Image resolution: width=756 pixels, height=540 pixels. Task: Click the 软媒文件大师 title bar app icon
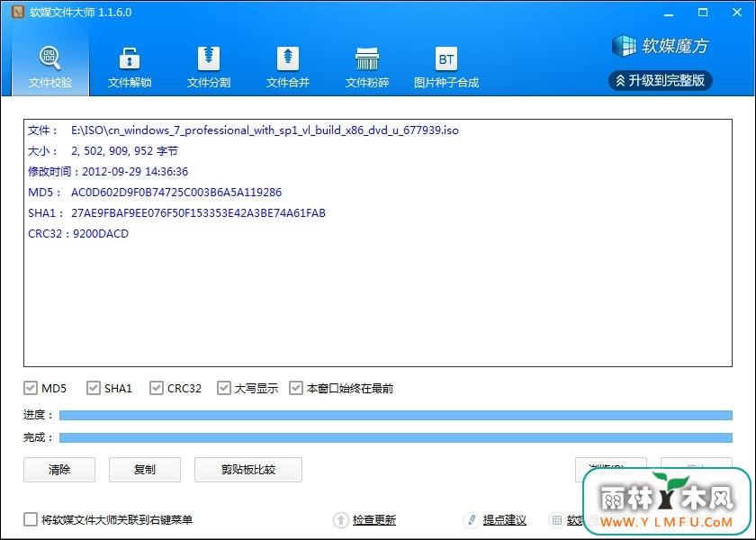click(18, 12)
